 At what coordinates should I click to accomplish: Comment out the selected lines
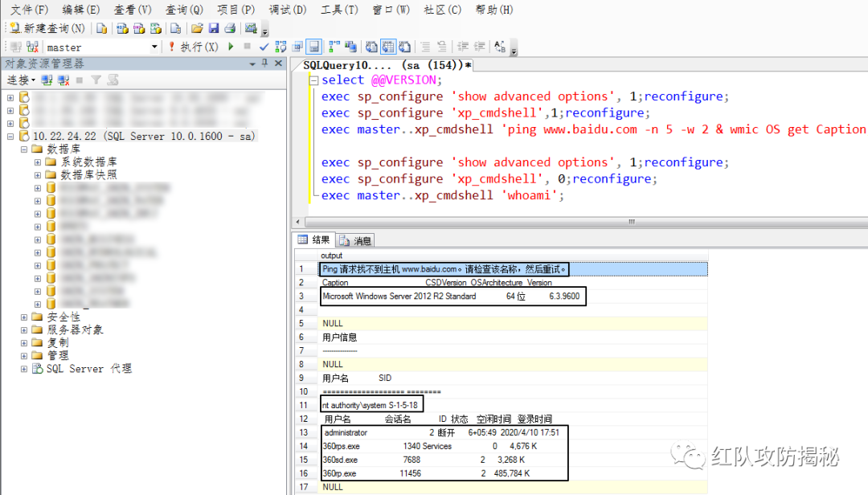(425, 47)
